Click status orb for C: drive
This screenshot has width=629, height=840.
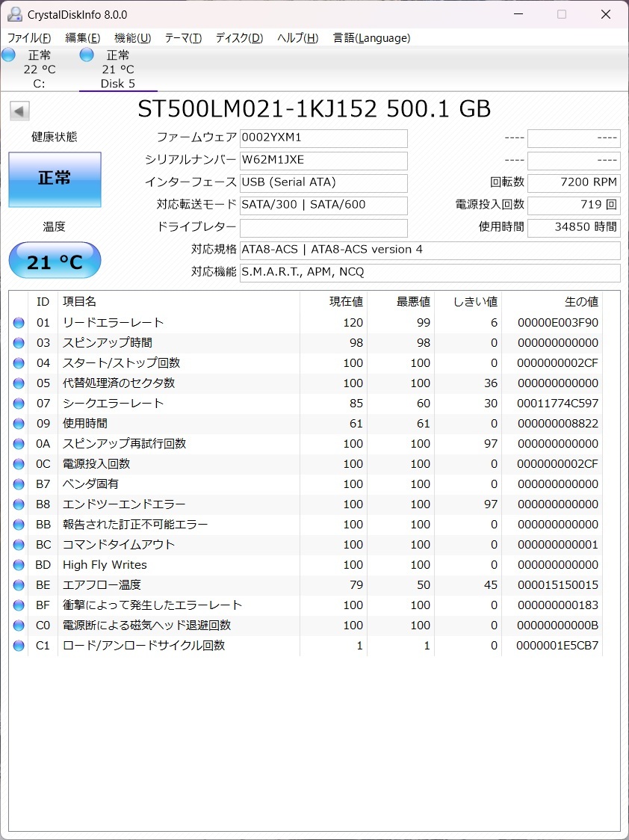pos(8,55)
